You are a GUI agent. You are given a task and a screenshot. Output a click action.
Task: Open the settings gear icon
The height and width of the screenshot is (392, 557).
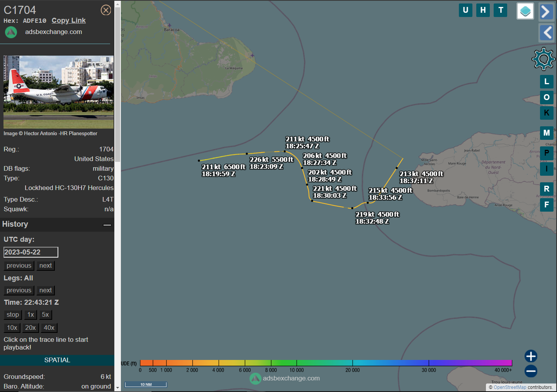(543, 59)
